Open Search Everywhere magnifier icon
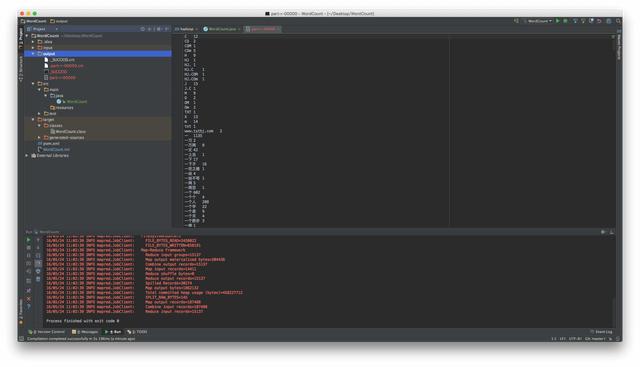Screen dimensions: 640x367 coord(619,21)
